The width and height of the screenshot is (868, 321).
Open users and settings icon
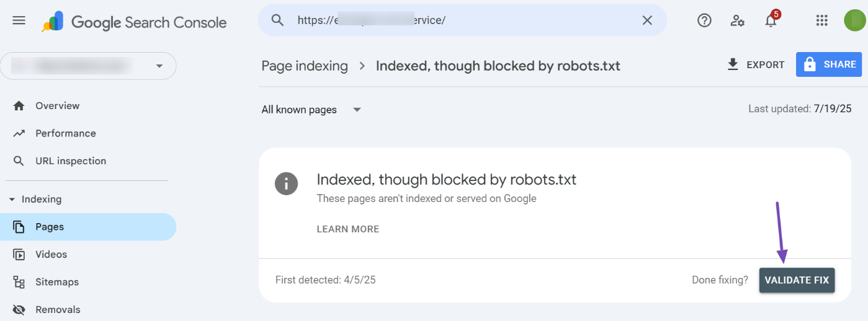pos(737,20)
